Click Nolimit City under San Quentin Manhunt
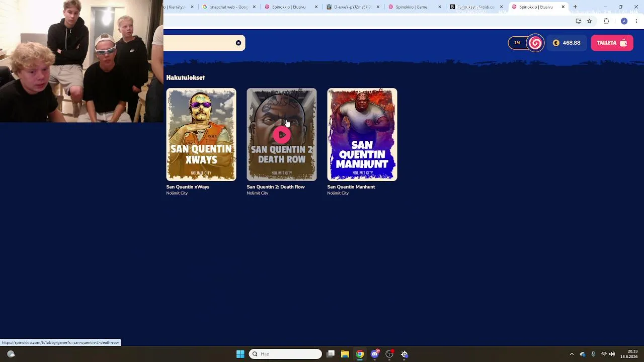This screenshot has height=362, width=644. pos(338,193)
